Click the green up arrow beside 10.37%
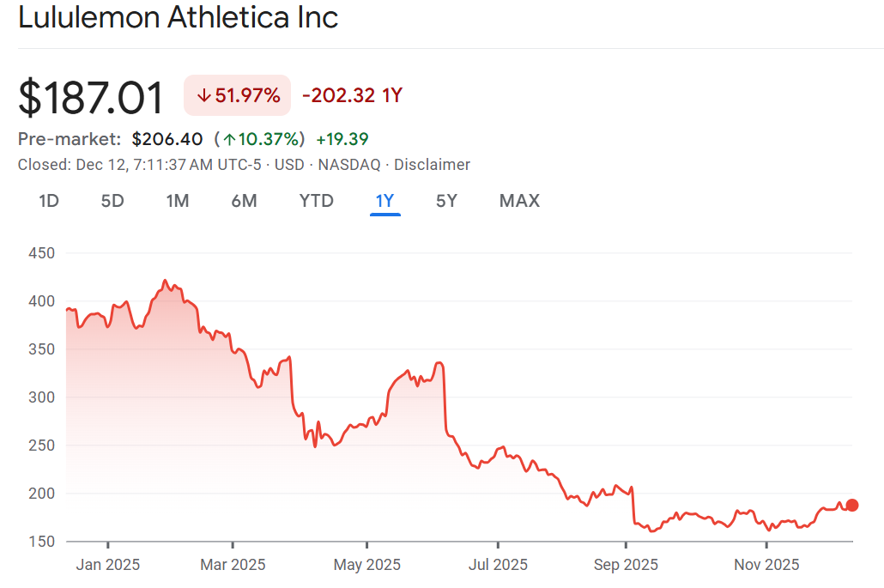884x588 pixels. [231, 139]
